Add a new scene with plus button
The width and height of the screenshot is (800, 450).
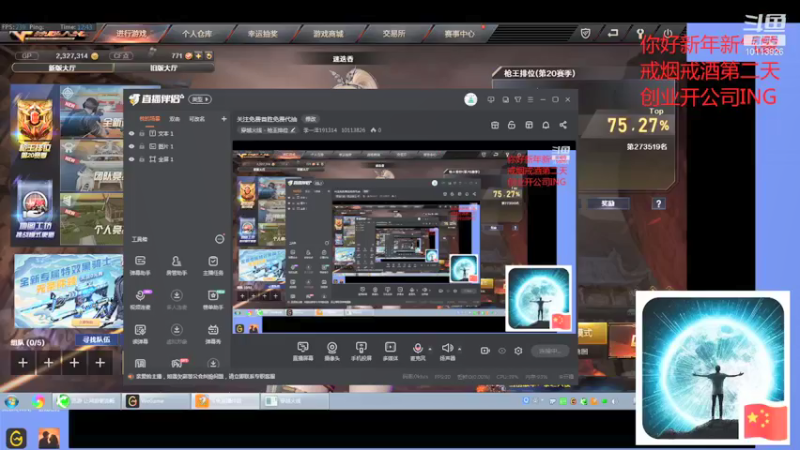(223, 119)
